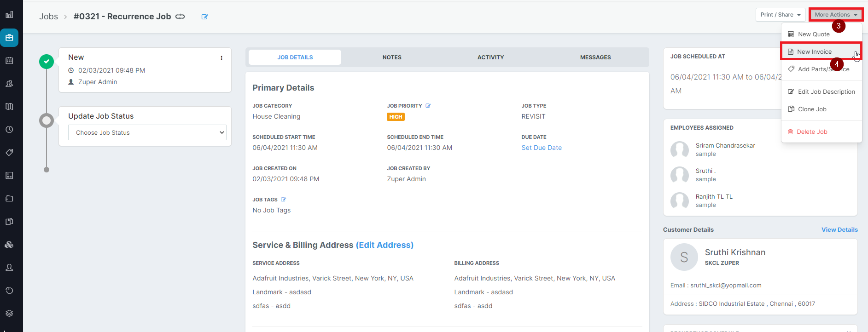Open the clock icon in sidebar
Viewport: 868px width, 332px height.
click(9, 130)
